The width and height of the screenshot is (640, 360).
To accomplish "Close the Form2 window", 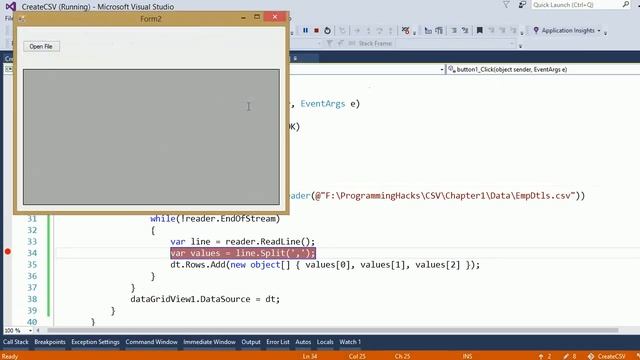I will (x=275, y=17).
